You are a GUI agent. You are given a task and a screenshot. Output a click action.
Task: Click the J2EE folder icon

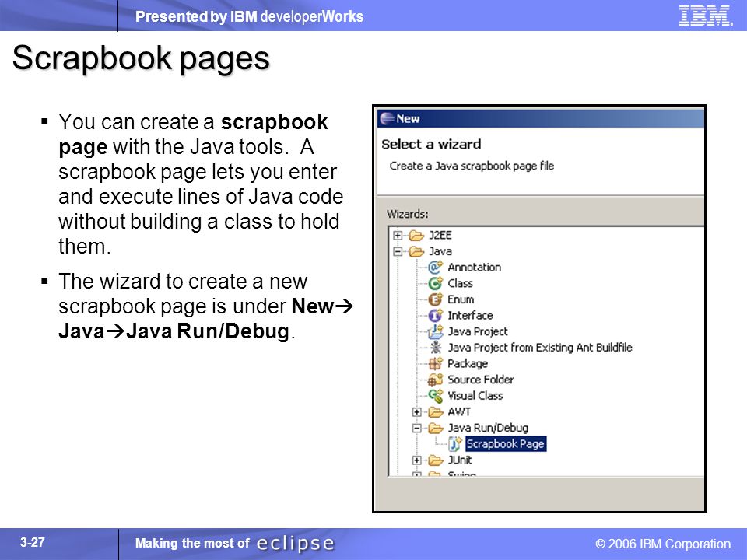coord(416,235)
